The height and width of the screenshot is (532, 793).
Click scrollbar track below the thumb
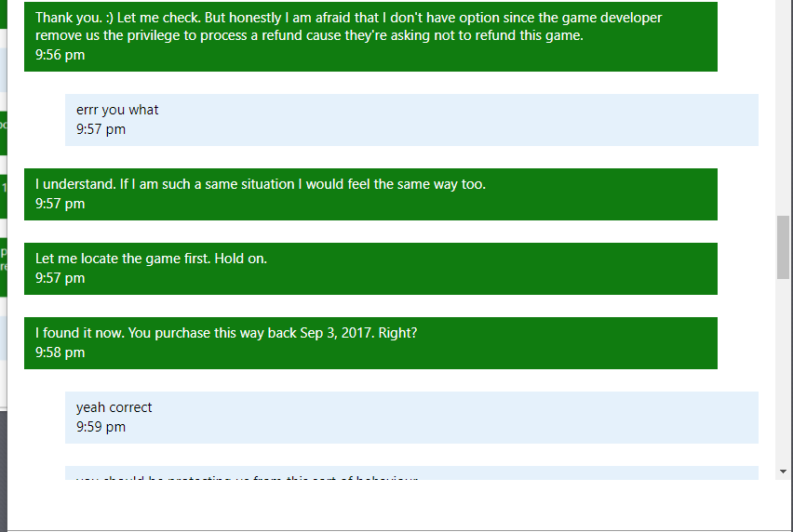[x=783, y=372]
